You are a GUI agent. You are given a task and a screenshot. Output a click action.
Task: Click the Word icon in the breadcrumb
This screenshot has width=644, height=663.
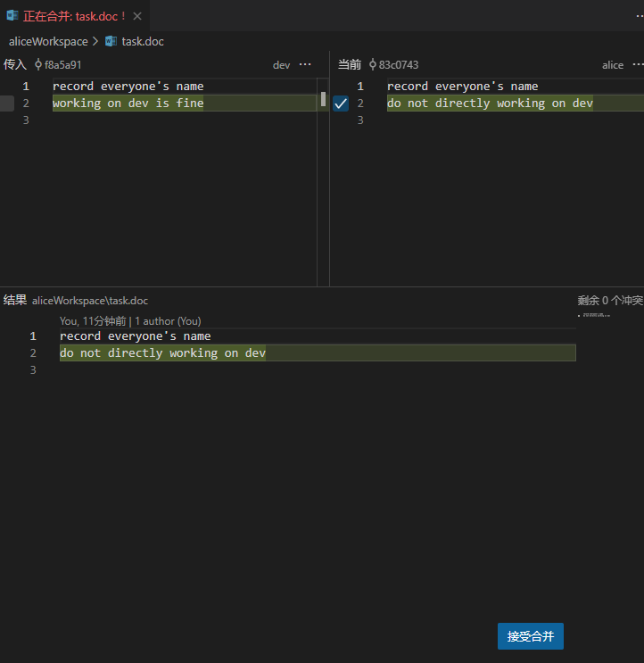[111, 41]
